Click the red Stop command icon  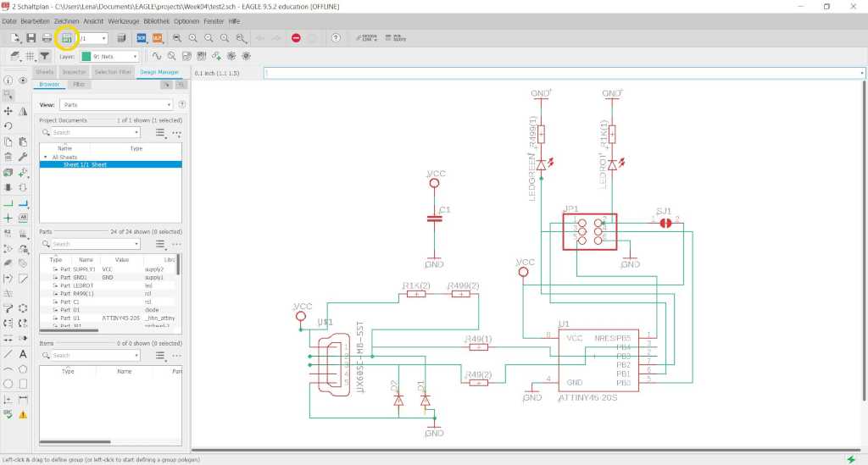[x=296, y=38]
